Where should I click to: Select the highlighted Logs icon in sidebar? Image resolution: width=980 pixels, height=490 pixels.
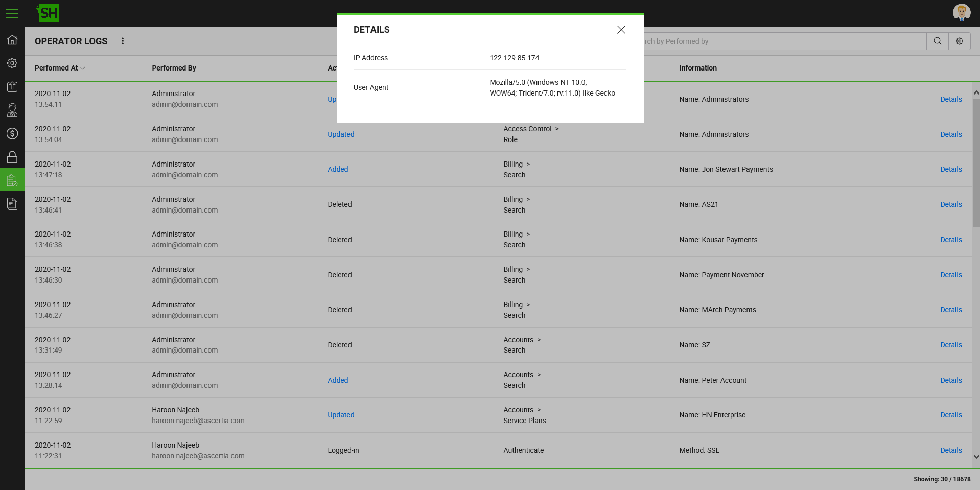pos(12,180)
